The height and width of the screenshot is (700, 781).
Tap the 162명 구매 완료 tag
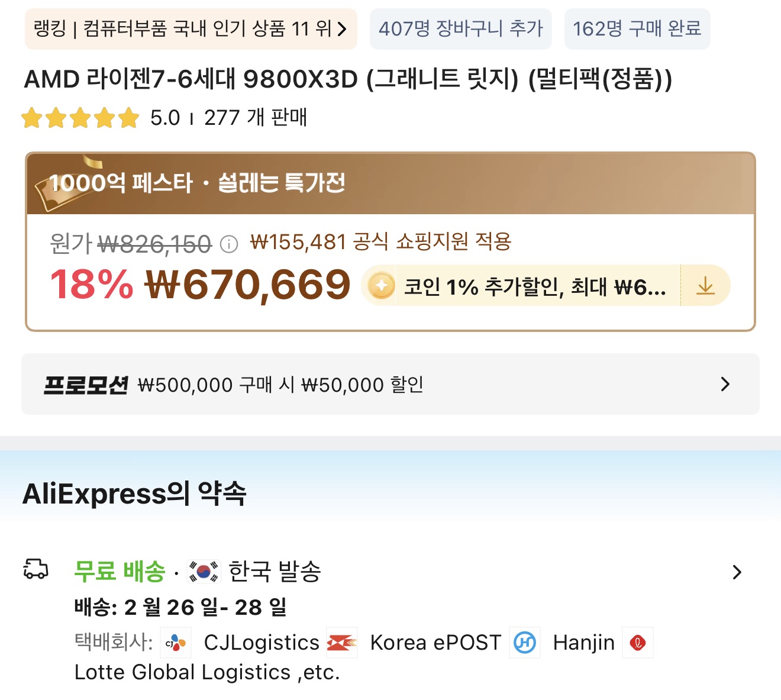[637, 29]
